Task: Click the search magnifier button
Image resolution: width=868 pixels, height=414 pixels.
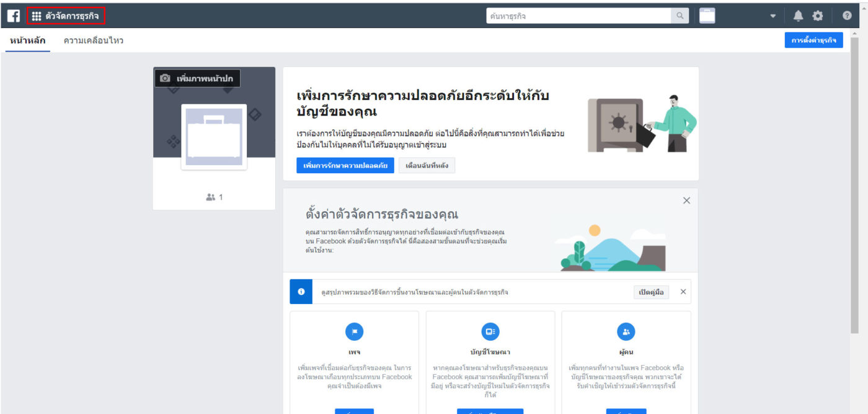Action: (680, 16)
